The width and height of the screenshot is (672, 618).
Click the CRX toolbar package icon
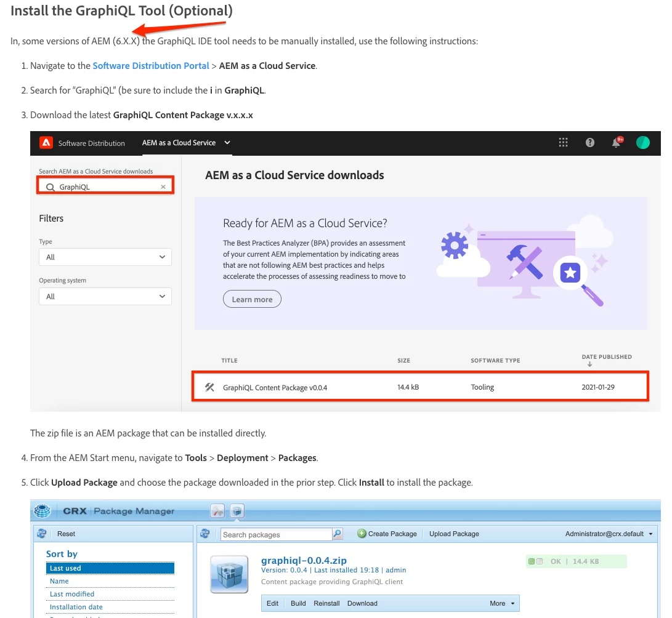click(x=237, y=510)
